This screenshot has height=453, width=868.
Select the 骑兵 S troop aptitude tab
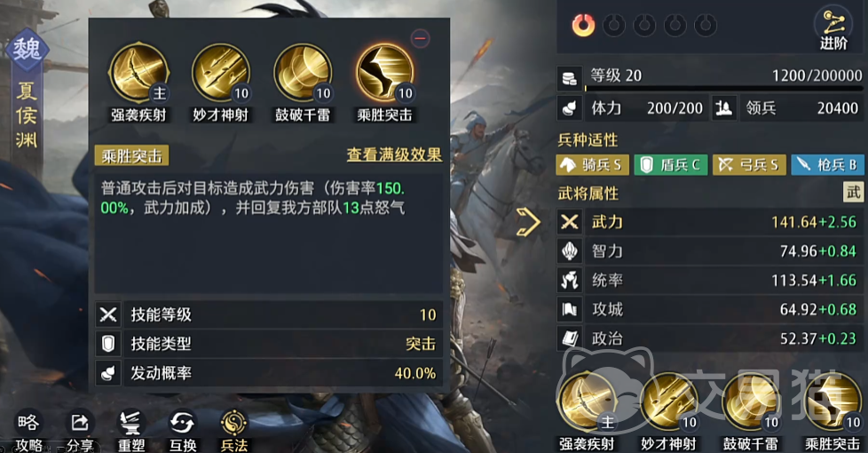click(592, 164)
